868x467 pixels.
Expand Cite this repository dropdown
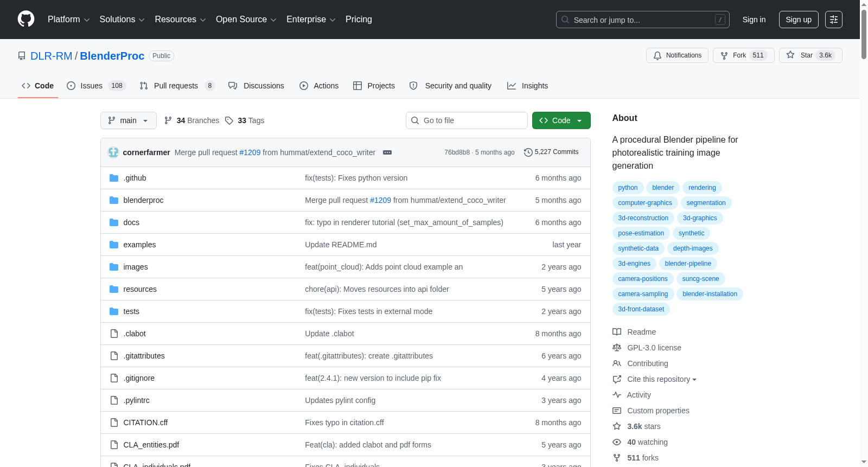point(662,379)
